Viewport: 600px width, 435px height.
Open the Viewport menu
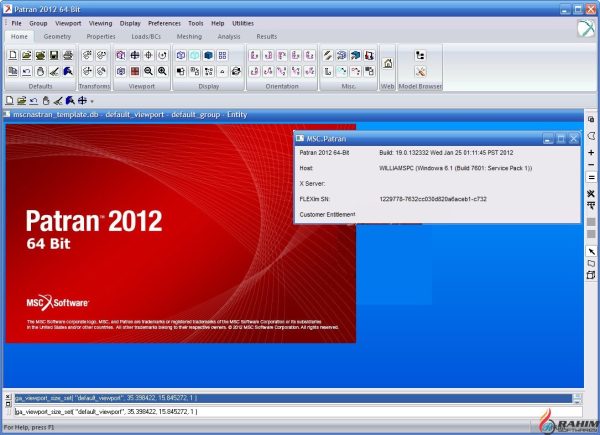[68, 23]
